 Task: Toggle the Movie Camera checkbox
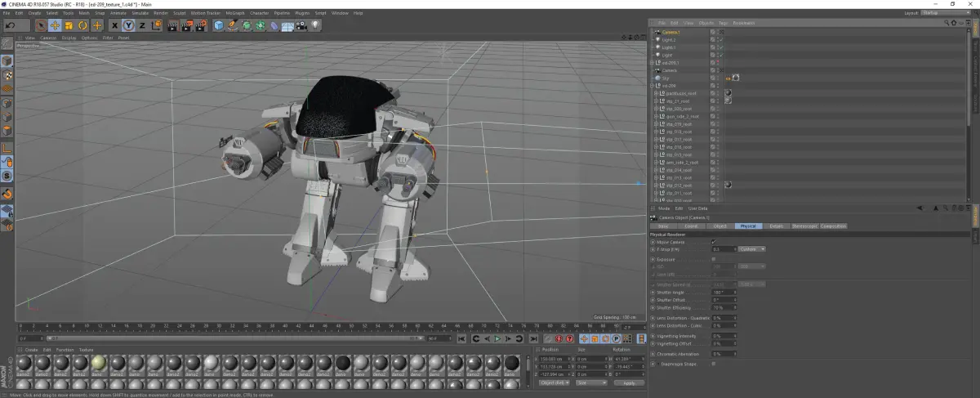click(x=713, y=242)
